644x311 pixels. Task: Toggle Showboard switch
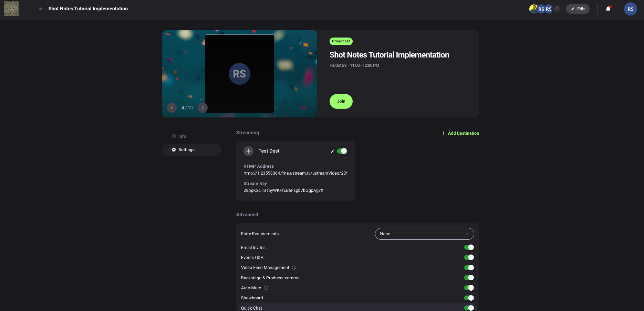[x=469, y=298]
